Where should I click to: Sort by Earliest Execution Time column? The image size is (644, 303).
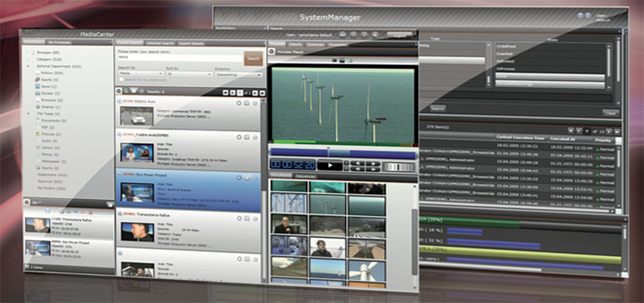[520, 137]
